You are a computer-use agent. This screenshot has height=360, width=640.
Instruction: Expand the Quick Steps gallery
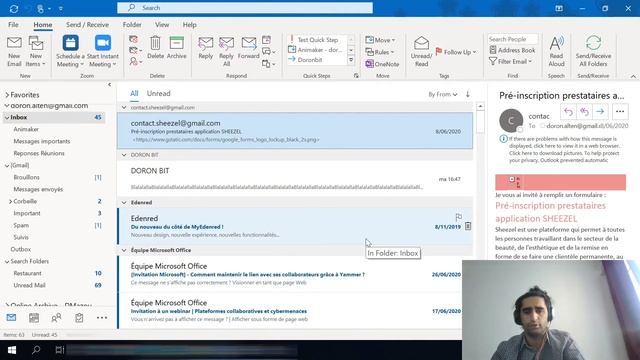click(351, 60)
